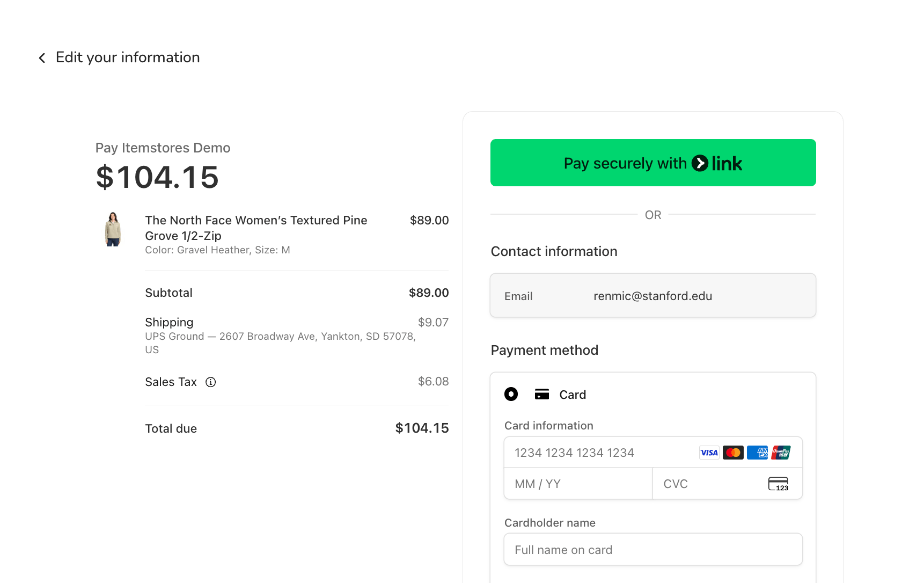
Task: Click The North Face product title
Action: 256,228
